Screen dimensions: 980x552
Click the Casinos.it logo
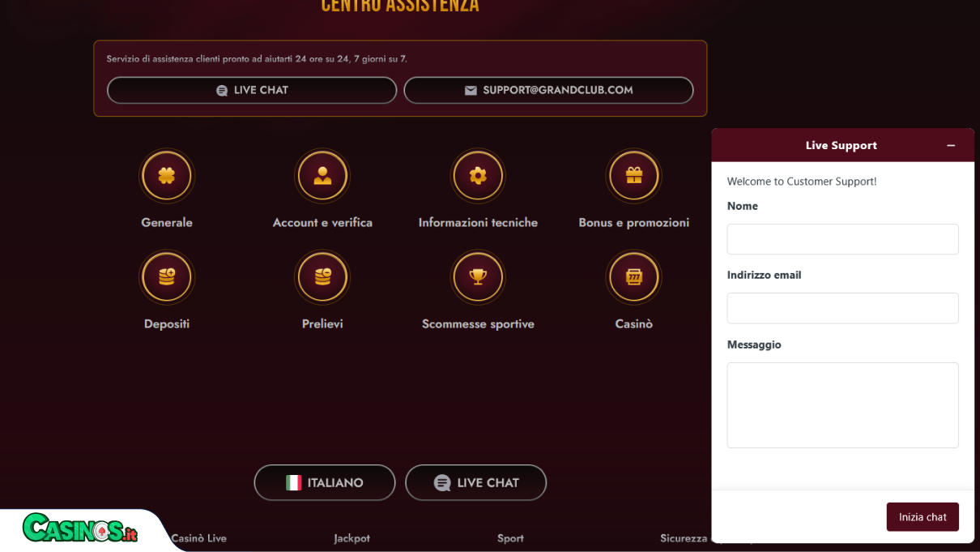point(80,529)
